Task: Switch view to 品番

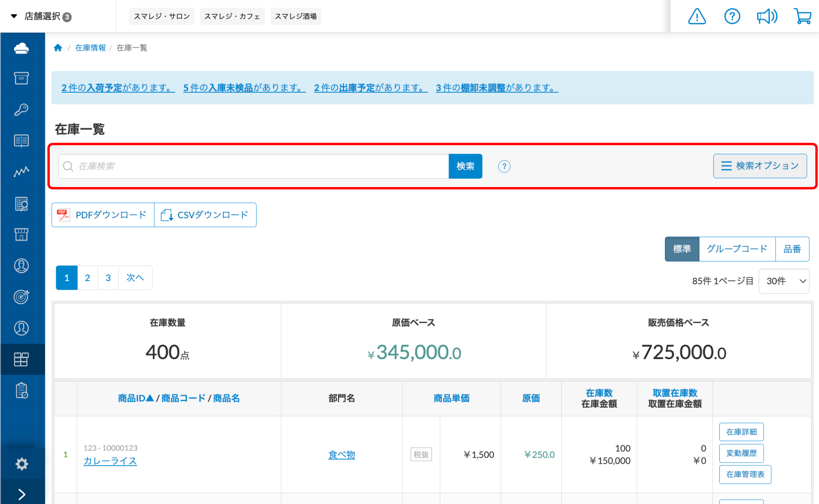Action: click(792, 249)
